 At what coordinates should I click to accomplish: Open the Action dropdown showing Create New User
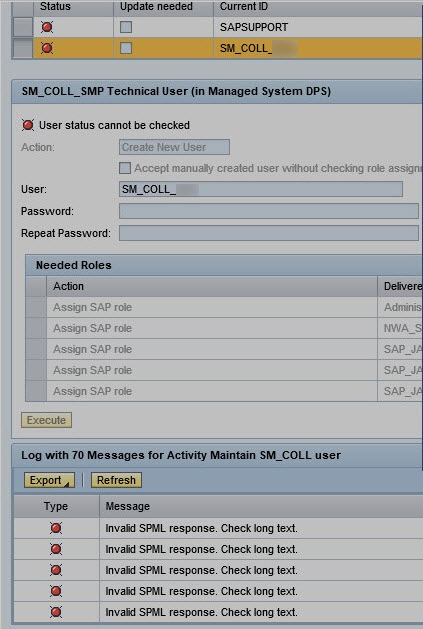(x=174, y=147)
